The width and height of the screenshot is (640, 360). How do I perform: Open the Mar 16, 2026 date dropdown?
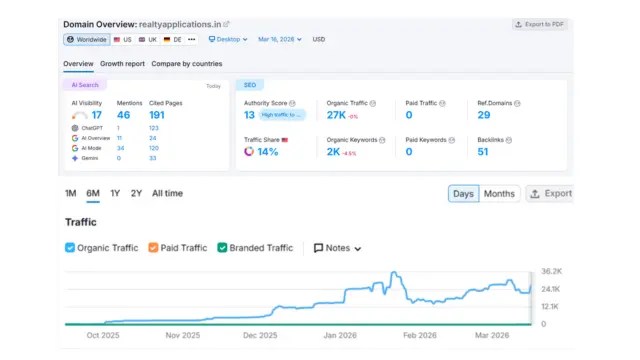pyautogui.click(x=280, y=40)
